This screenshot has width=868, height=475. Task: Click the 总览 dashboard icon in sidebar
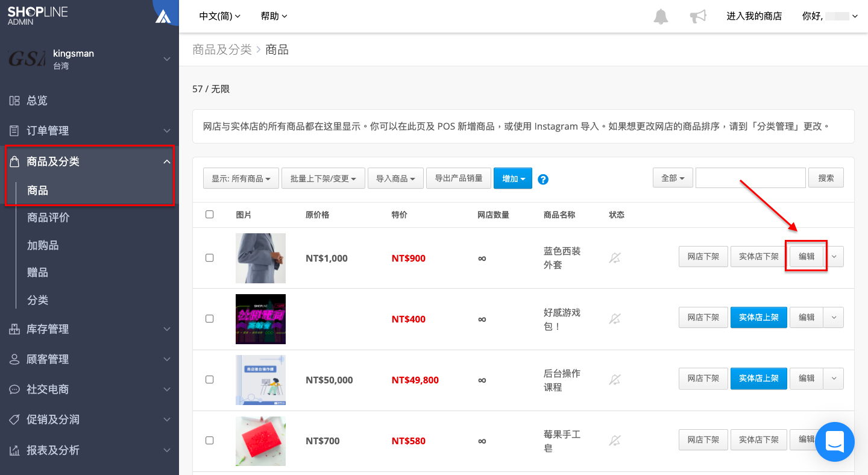[14, 101]
